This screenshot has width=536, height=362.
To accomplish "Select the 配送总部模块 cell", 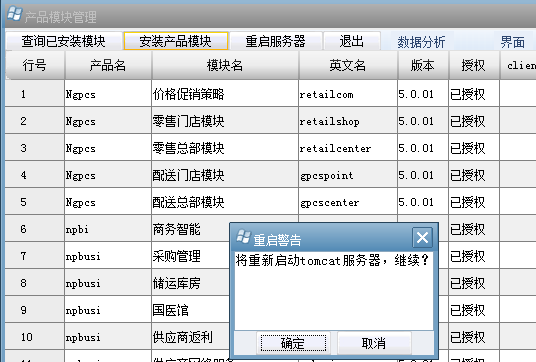I will 225,202.
